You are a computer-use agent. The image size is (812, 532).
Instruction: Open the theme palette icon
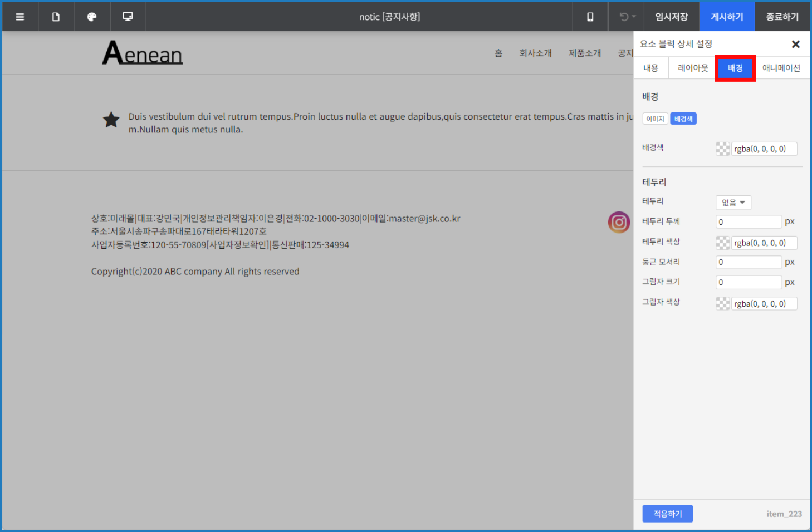[x=91, y=16]
